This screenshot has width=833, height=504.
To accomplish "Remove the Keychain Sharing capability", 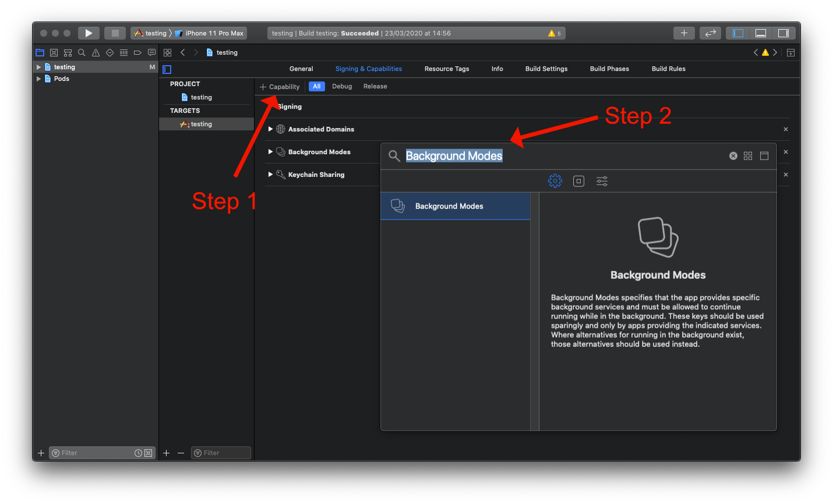I will (786, 175).
